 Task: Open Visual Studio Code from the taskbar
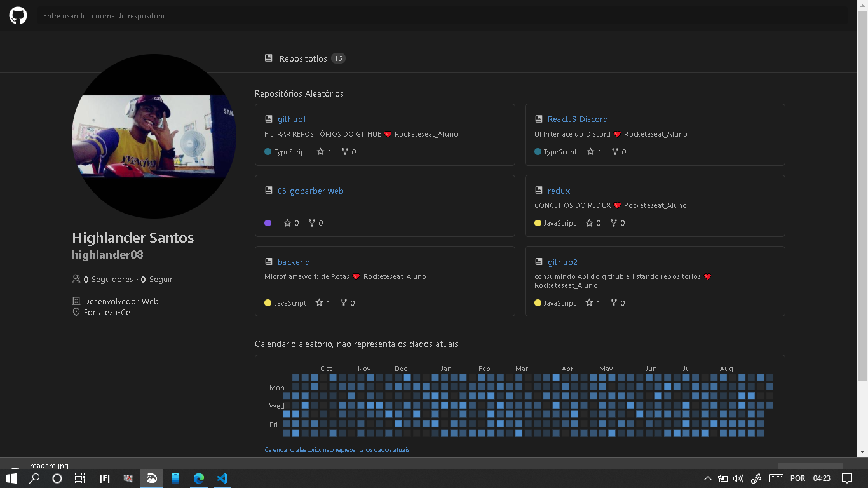pyautogui.click(x=222, y=478)
